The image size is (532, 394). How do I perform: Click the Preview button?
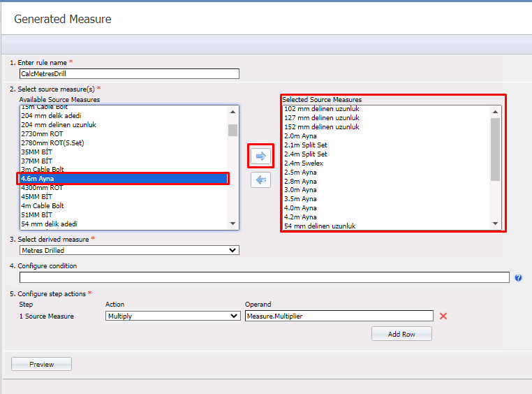(x=41, y=364)
